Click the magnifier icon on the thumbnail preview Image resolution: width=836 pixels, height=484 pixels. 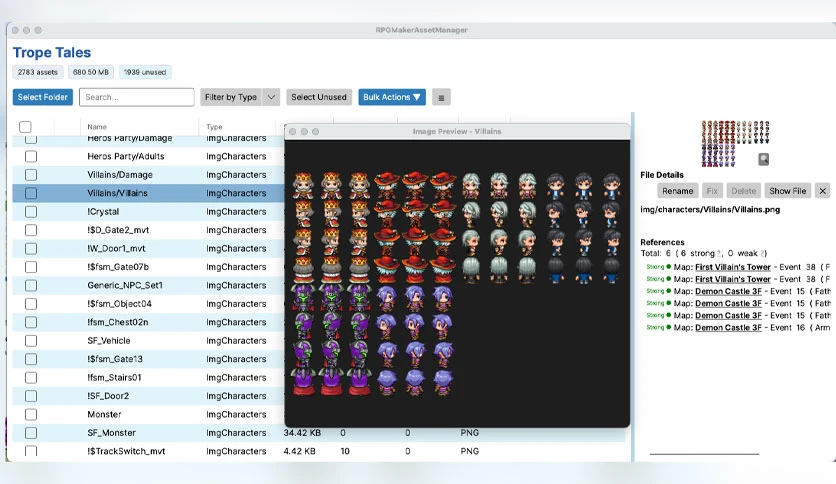[x=763, y=159]
